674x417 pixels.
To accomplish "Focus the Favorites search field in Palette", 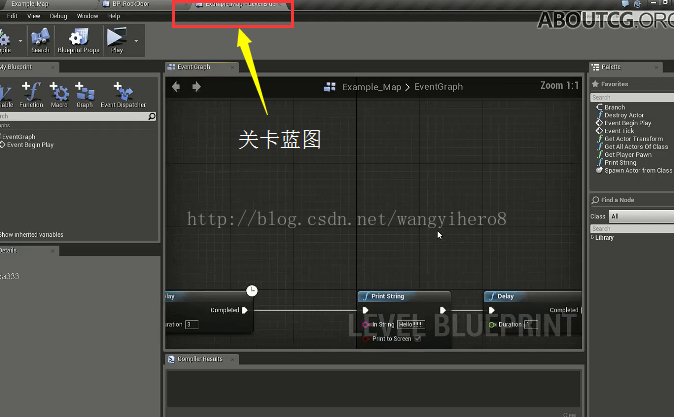I will tap(632, 98).
